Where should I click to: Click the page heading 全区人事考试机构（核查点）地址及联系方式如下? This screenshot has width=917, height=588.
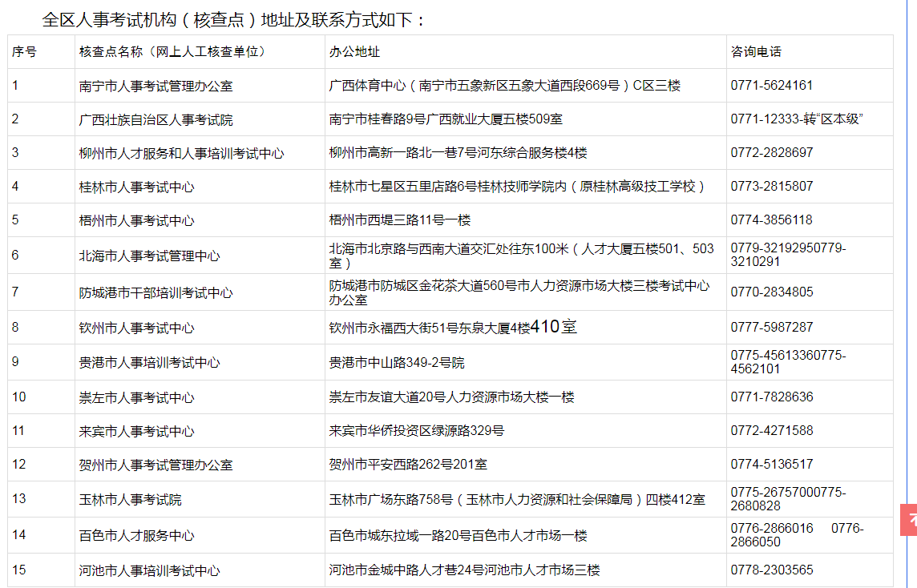232,20
